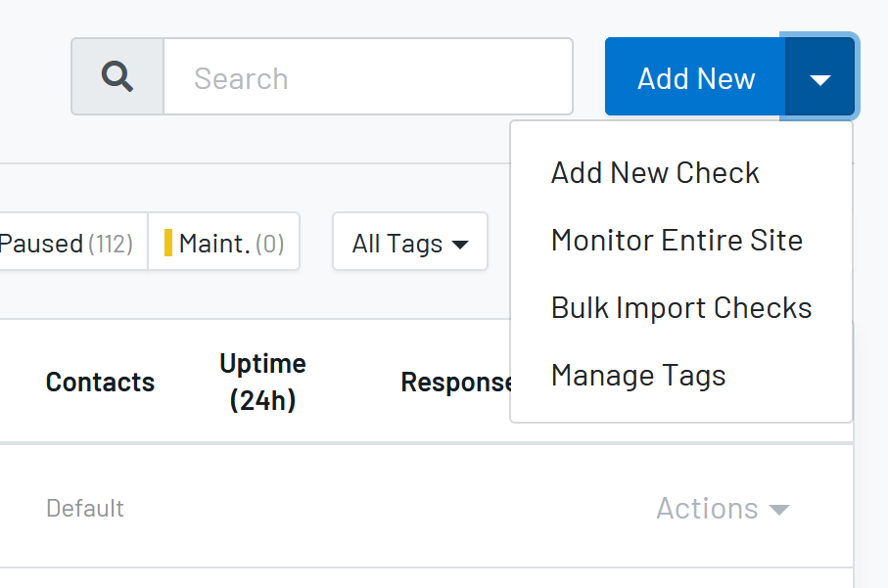Choose Monitor Entire Site option
888x588 pixels.
(x=677, y=240)
